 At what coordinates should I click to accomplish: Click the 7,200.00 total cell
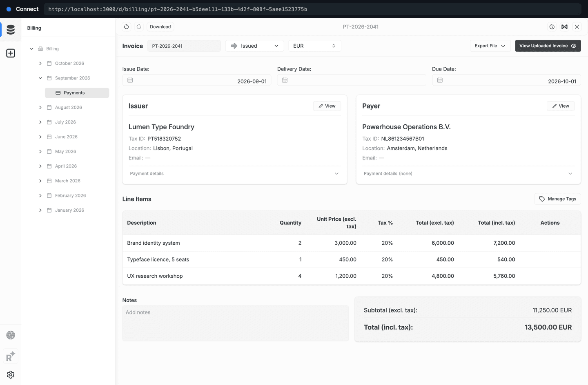504,243
